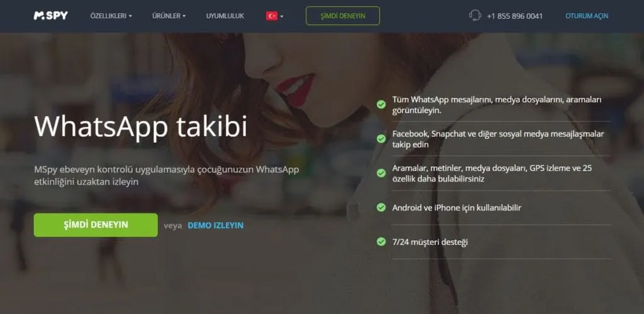The width and height of the screenshot is (644, 314).
Task: Click the mSpy logo
Action: pyautogui.click(x=50, y=16)
